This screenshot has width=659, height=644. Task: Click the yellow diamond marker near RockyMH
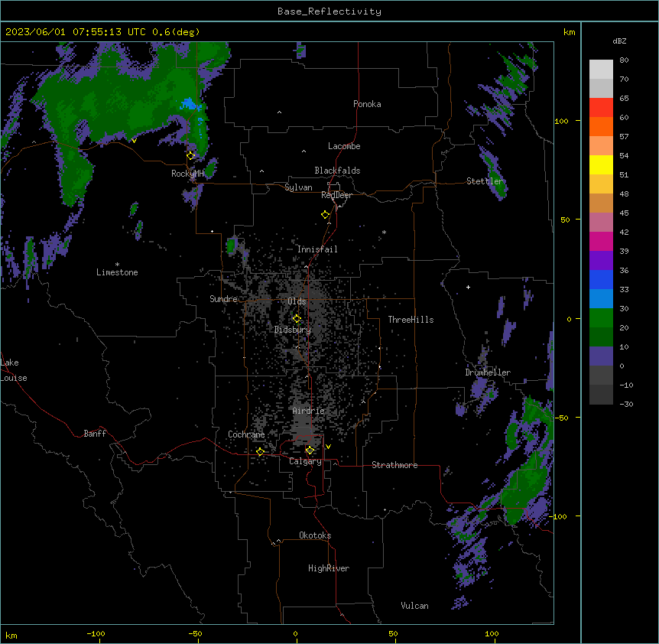point(191,155)
